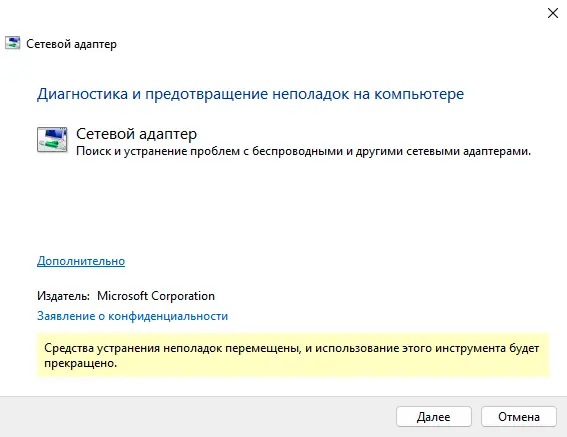Click the Сетевой адаптер title bar text
Screen dimensions: 567x437
[x=72, y=44]
